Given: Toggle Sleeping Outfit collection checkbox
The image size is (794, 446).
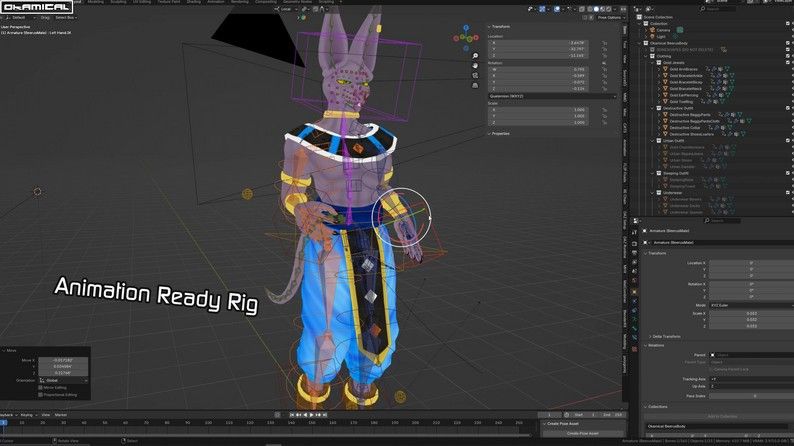Looking at the screenshot, I should [788, 173].
